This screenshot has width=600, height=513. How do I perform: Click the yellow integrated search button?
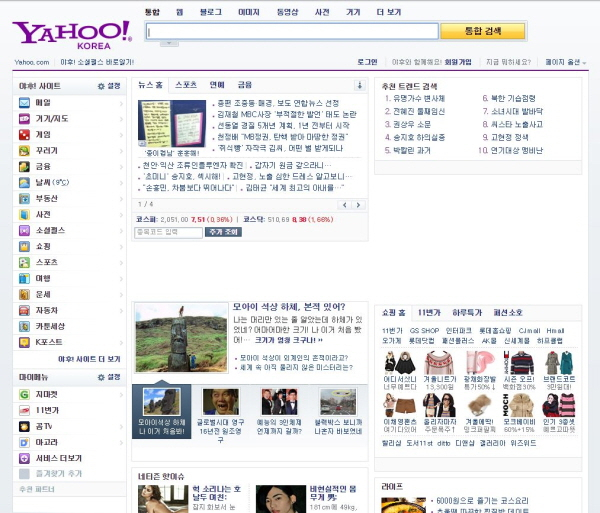click(x=483, y=31)
